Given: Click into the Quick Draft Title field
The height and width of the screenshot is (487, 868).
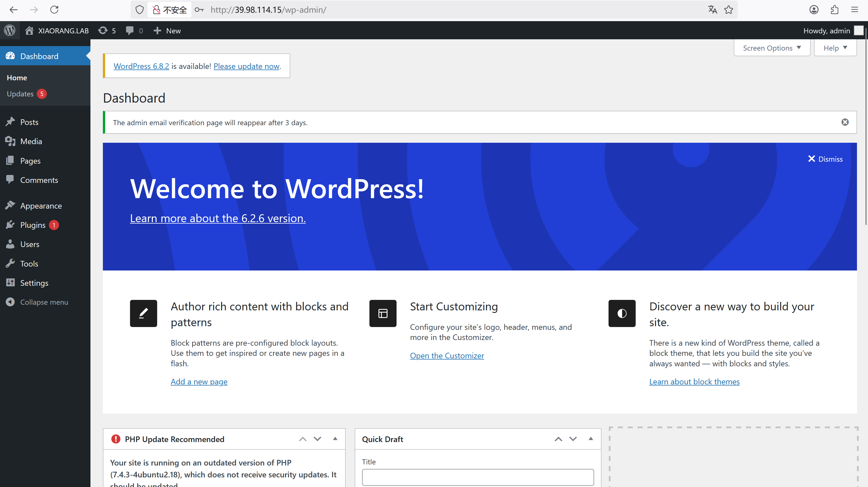Looking at the screenshot, I should [478, 477].
